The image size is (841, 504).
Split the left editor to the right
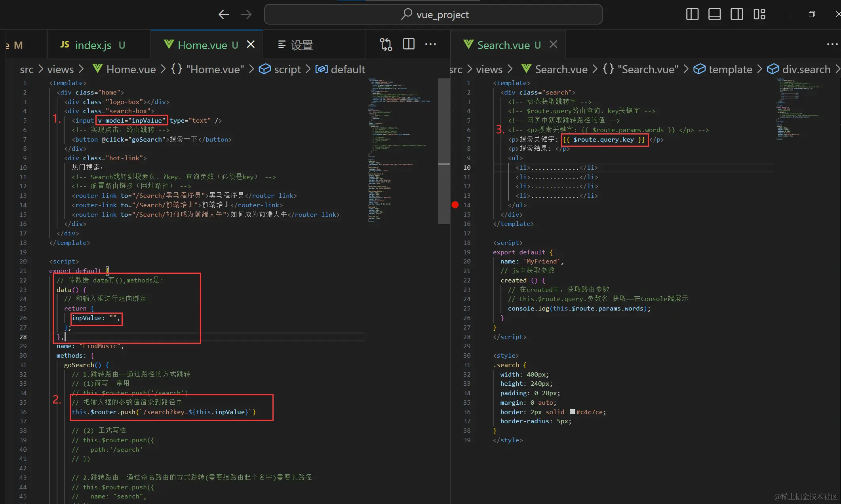pos(409,44)
